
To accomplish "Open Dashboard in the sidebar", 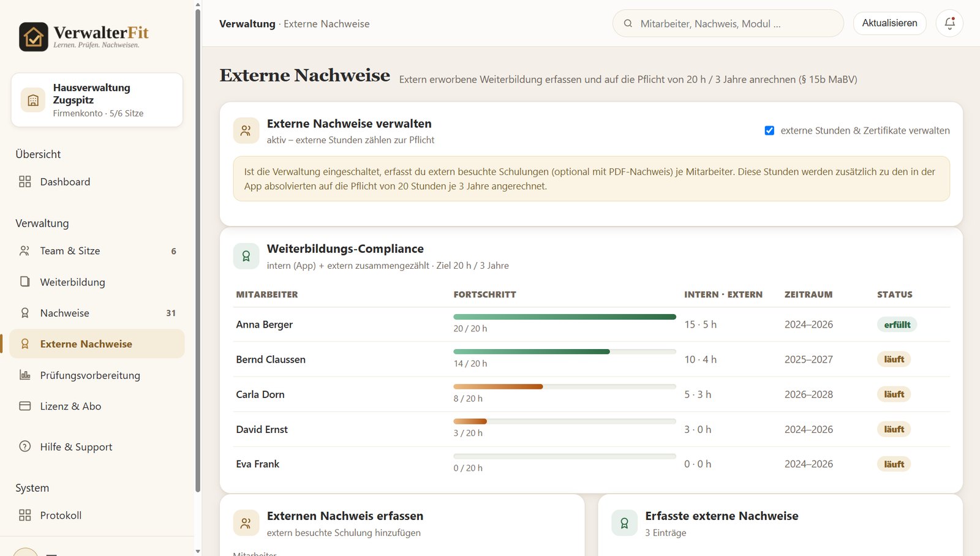I will point(97,182).
